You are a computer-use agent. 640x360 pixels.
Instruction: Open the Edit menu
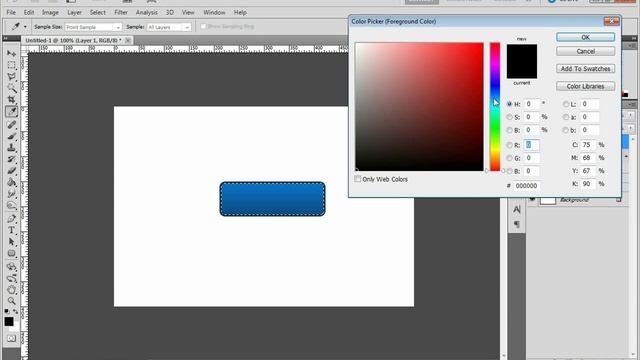click(29, 13)
